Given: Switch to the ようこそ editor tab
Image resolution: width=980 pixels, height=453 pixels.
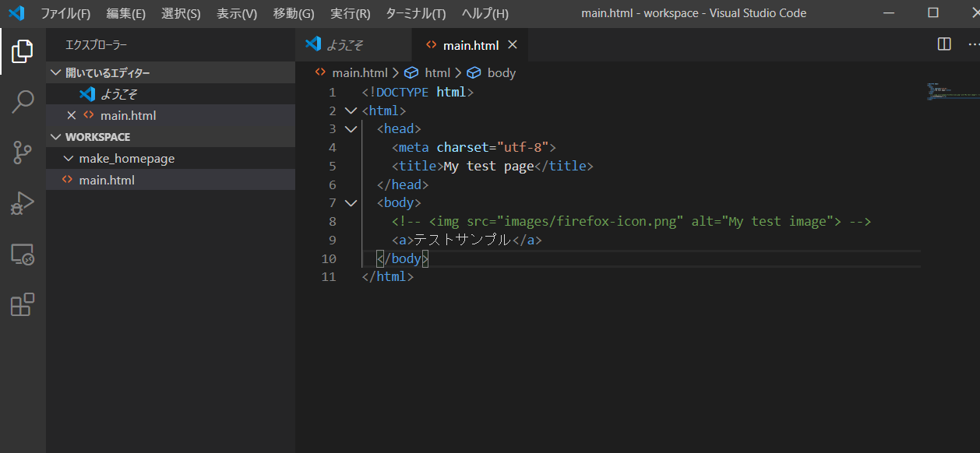Looking at the screenshot, I should (x=353, y=44).
